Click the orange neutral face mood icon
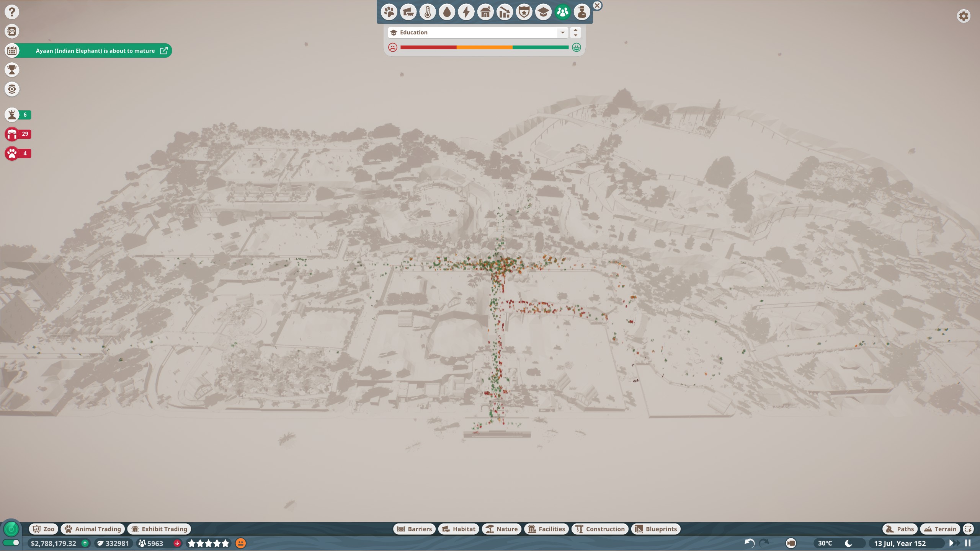Image resolution: width=980 pixels, height=551 pixels. point(240,543)
